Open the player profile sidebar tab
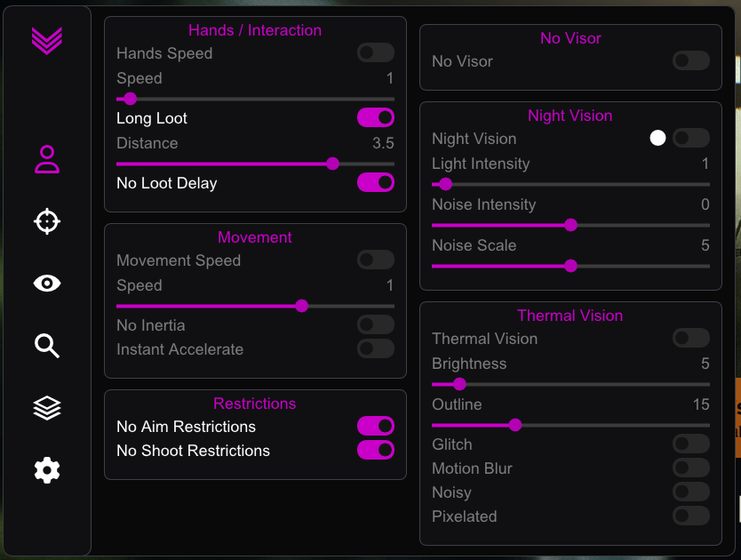741x560 pixels. tap(47, 159)
